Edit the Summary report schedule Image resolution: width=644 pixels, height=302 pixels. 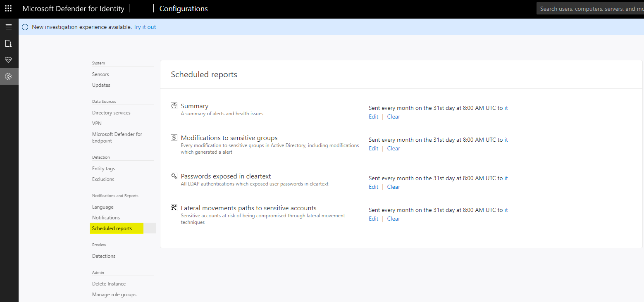click(373, 117)
